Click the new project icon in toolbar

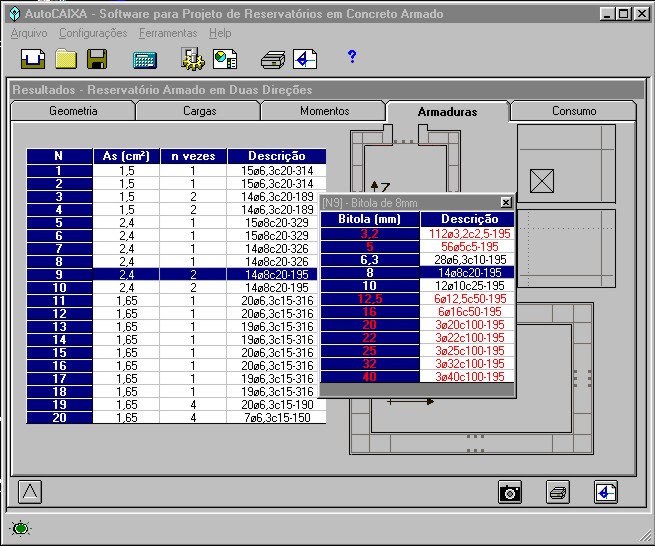[33, 59]
